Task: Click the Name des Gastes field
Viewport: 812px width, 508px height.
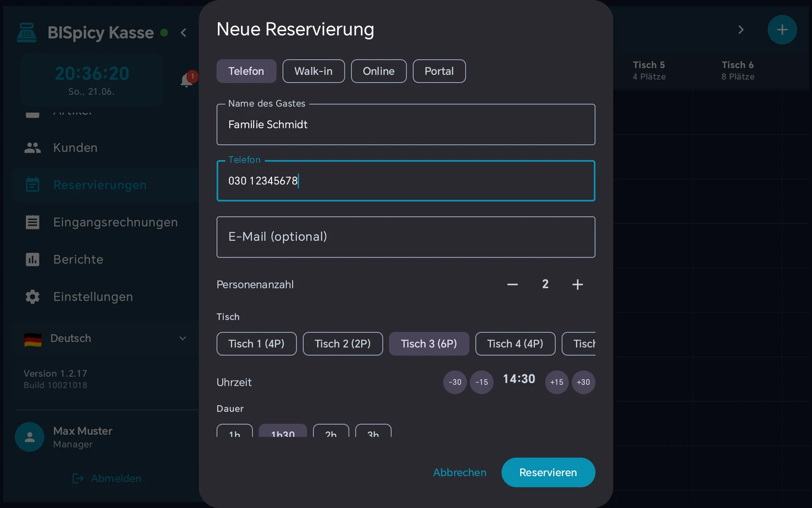Action: (406, 124)
